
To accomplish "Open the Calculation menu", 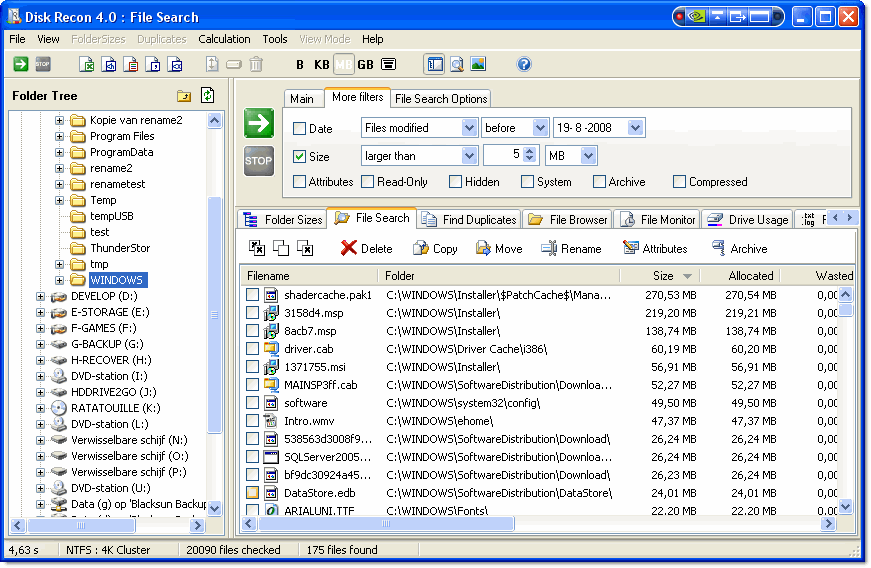I will (x=224, y=39).
